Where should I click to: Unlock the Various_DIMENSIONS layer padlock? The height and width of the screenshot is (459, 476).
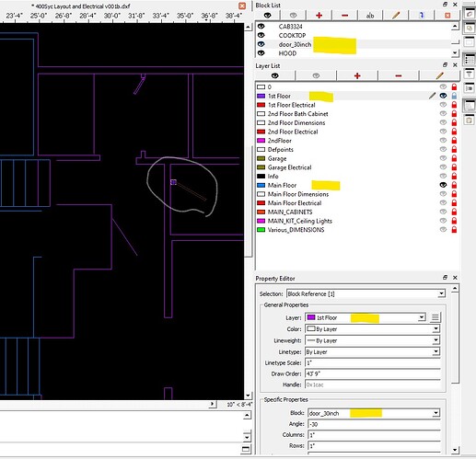[x=454, y=230]
